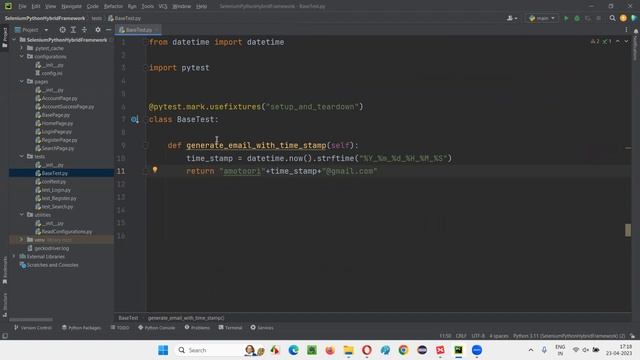Click the Python interpreter status bar entry

(x=569, y=336)
